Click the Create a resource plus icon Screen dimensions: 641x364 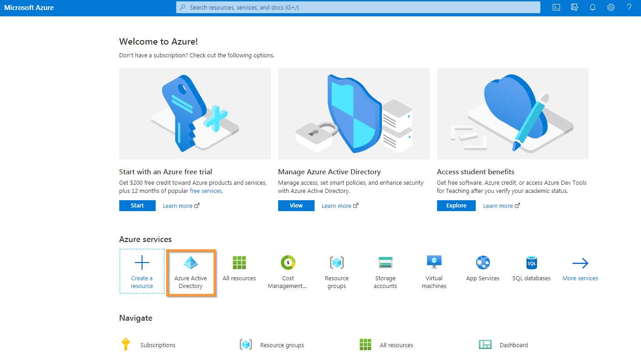coord(142,263)
